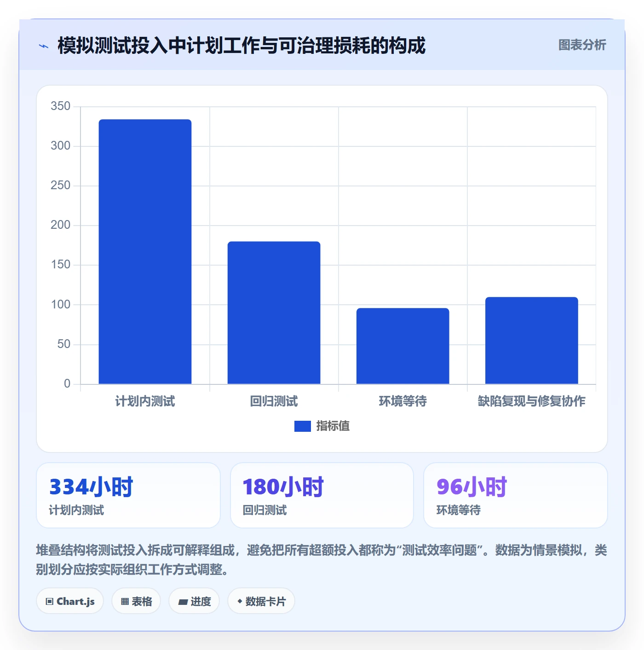
Task: Toggle the 指标值 legend color swatch
Action: tap(302, 426)
